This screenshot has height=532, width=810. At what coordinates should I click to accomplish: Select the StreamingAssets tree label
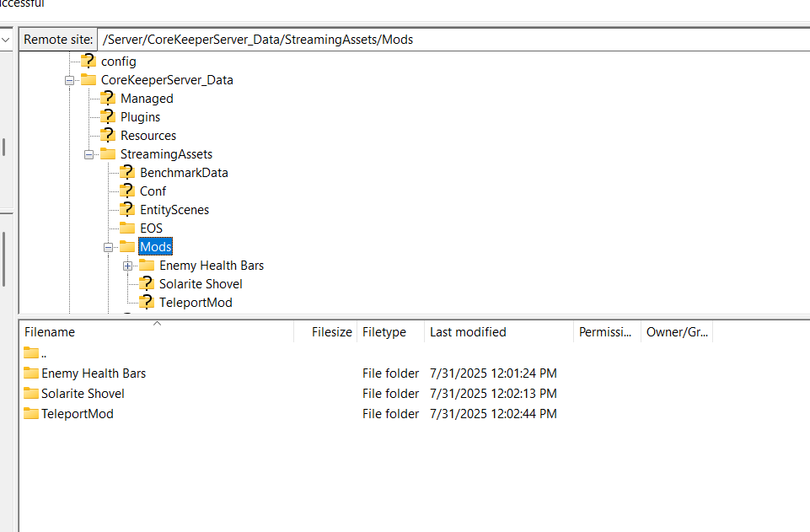tap(166, 154)
